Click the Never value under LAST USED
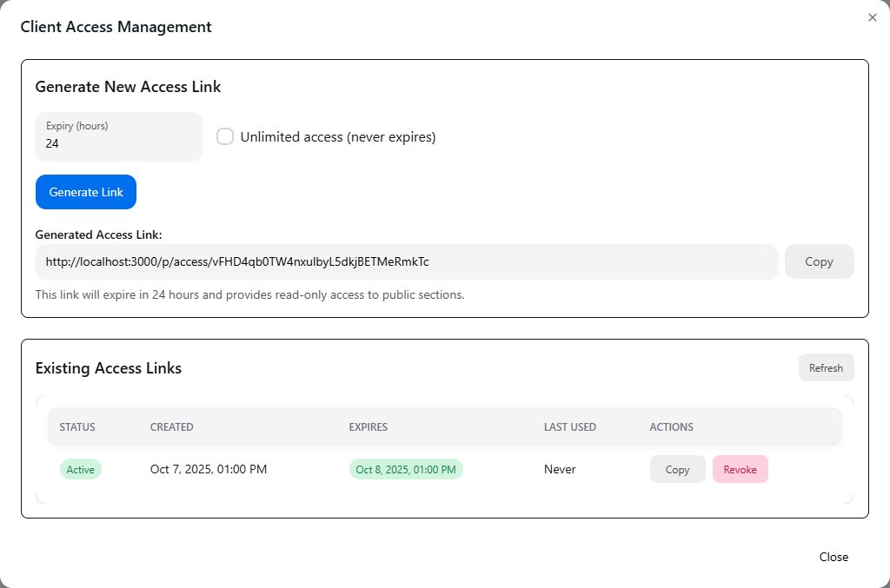The image size is (890, 588). pos(559,469)
